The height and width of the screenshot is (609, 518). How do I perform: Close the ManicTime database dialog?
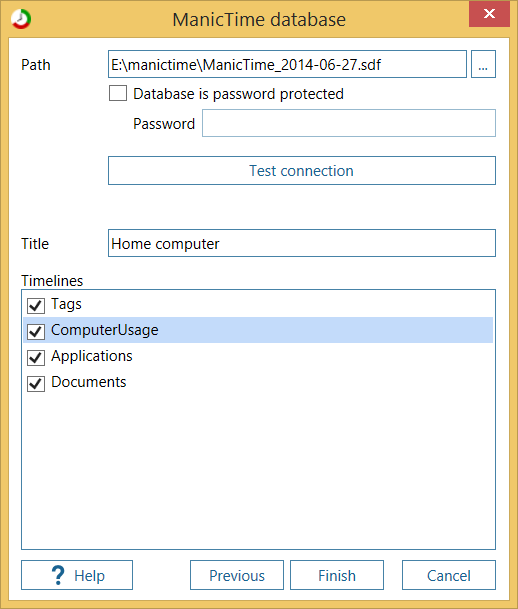tap(489, 14)
